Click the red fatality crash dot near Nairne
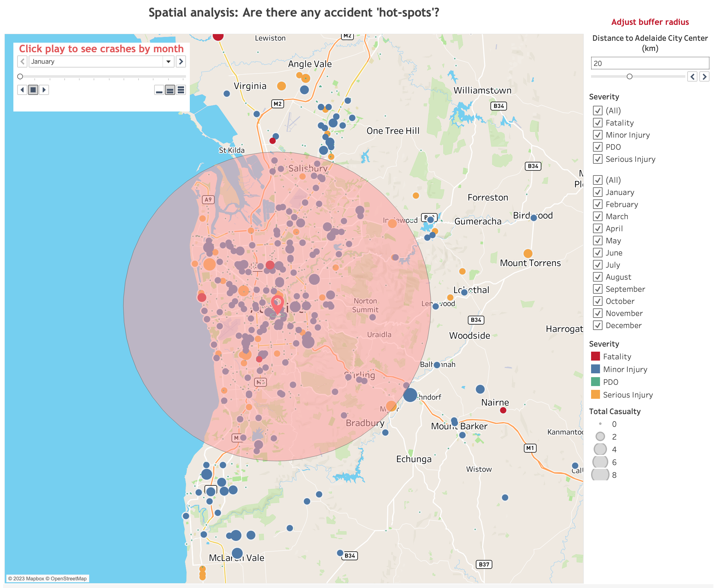Image resolution: width=714 pixels, height=588 pixels. click(x=503, y=411)
